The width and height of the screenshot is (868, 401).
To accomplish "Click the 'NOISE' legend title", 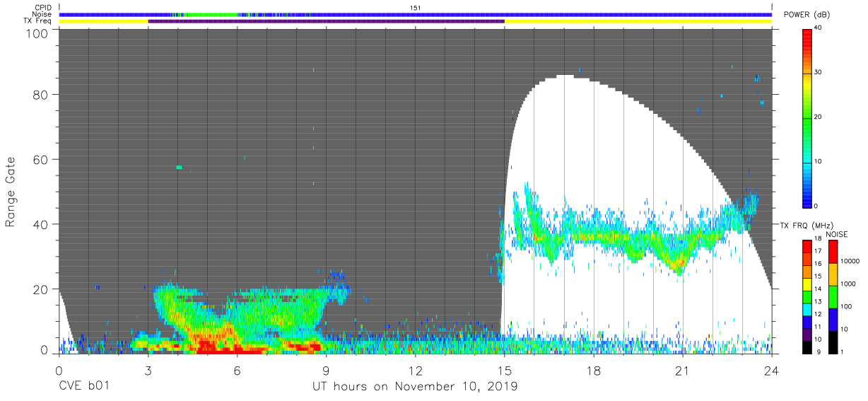I will pos(836,234).
